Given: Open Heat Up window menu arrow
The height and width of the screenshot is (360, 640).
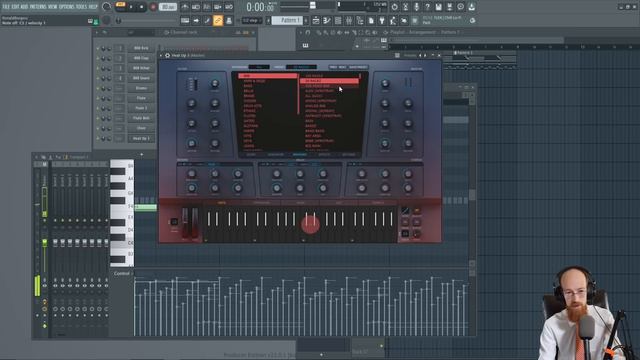Looking at the screenshot, I should coord(161,56).
